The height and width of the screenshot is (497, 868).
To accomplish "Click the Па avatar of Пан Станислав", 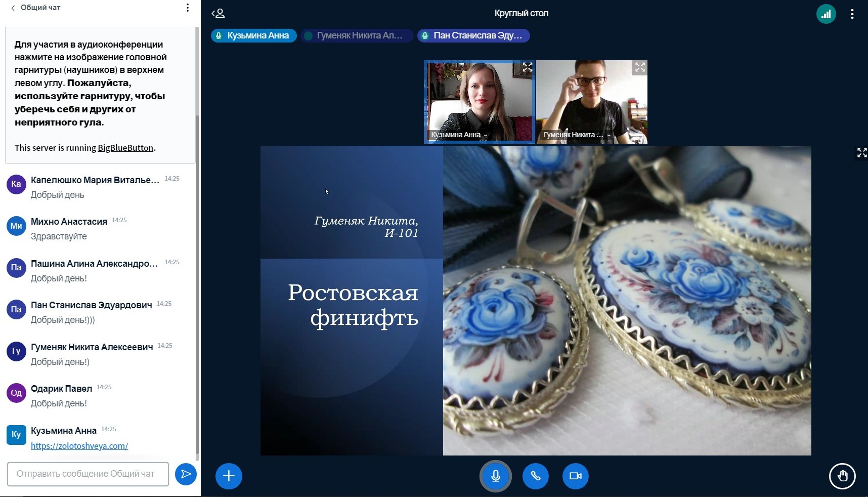I will coord(16,310).
